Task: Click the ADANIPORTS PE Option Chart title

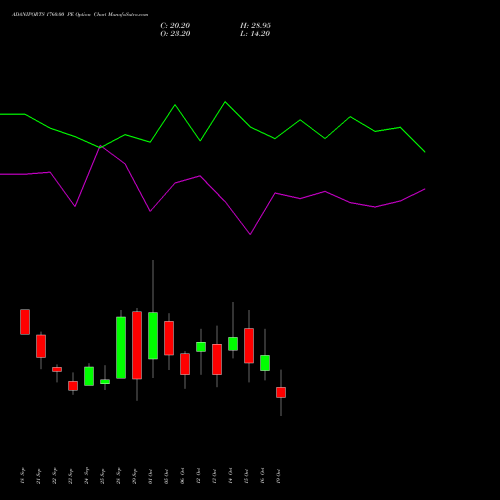Action: pos(80,15)
